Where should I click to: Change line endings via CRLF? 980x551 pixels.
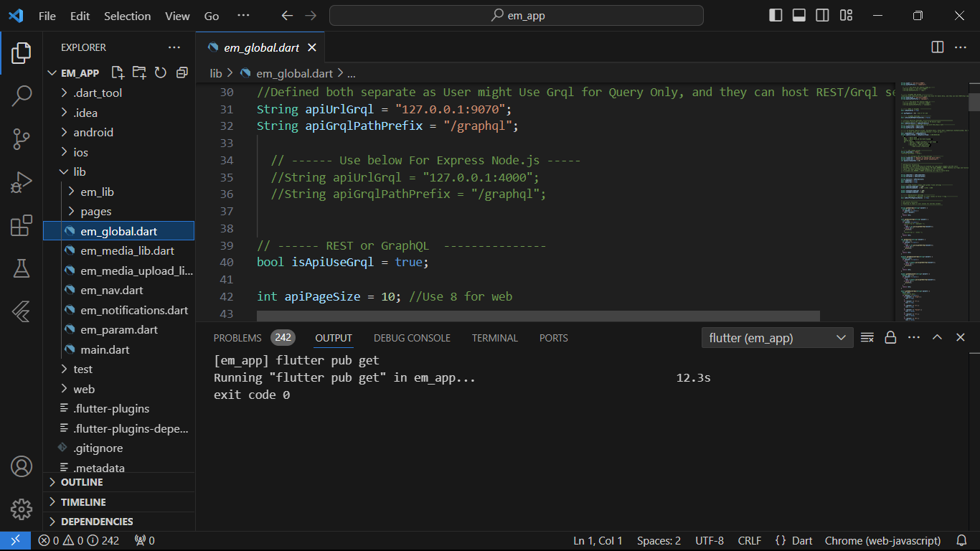click(x=749, y=541)
